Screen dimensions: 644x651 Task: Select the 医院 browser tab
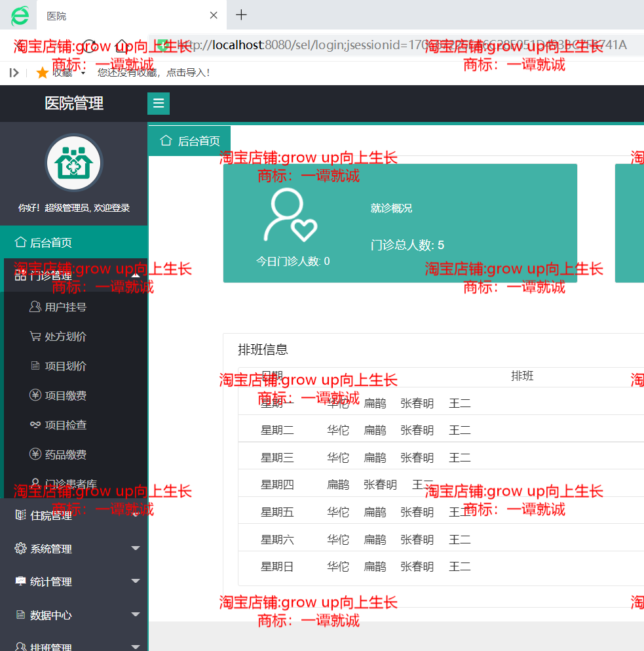tap(132, 15)
